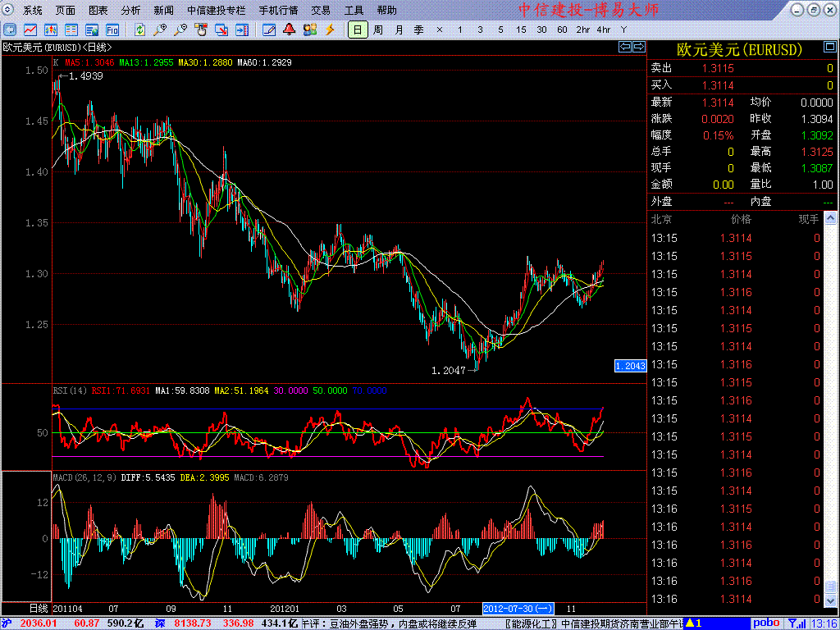Open the 工具 menu
The image size is (840, 630).
coord(354,10)
